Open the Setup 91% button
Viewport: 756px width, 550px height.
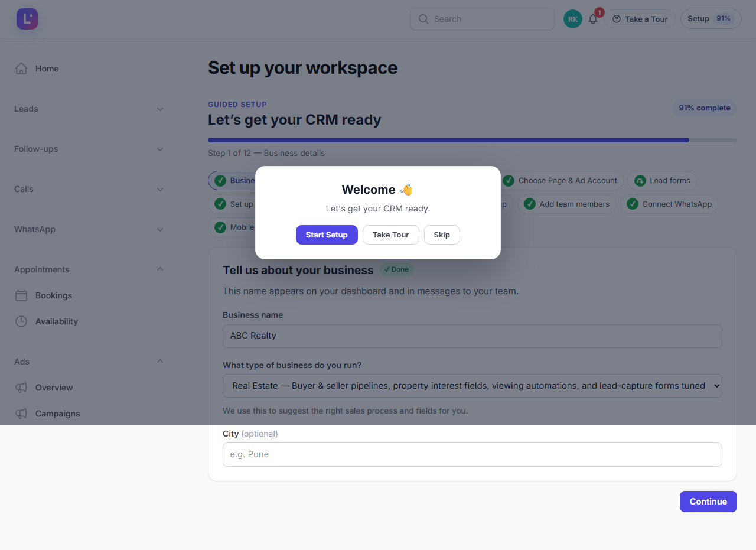click(x=711, y=19)
